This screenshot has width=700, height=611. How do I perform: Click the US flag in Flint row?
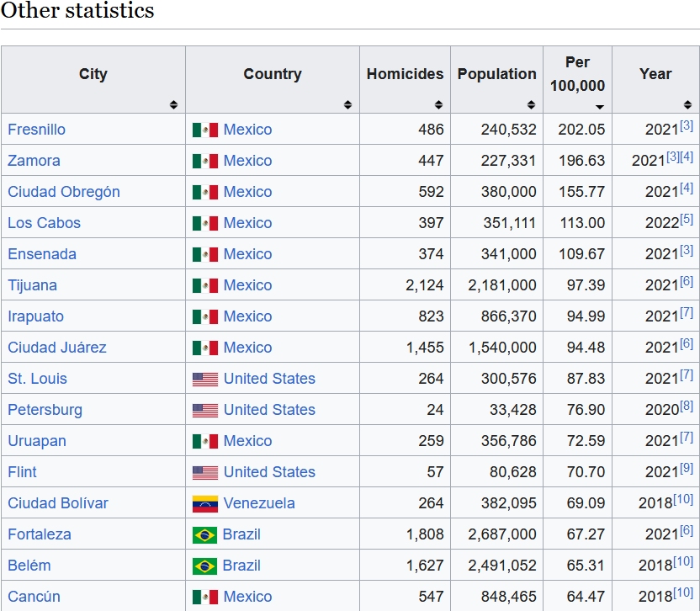click(x=205, y=472)
